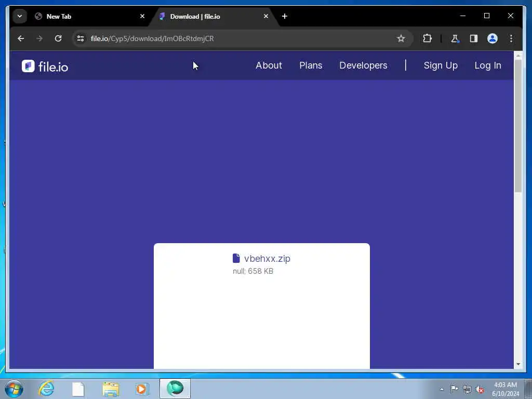
Task: Open the Windows Start menu
Action: pyautogui.click(x=14, y=389)
